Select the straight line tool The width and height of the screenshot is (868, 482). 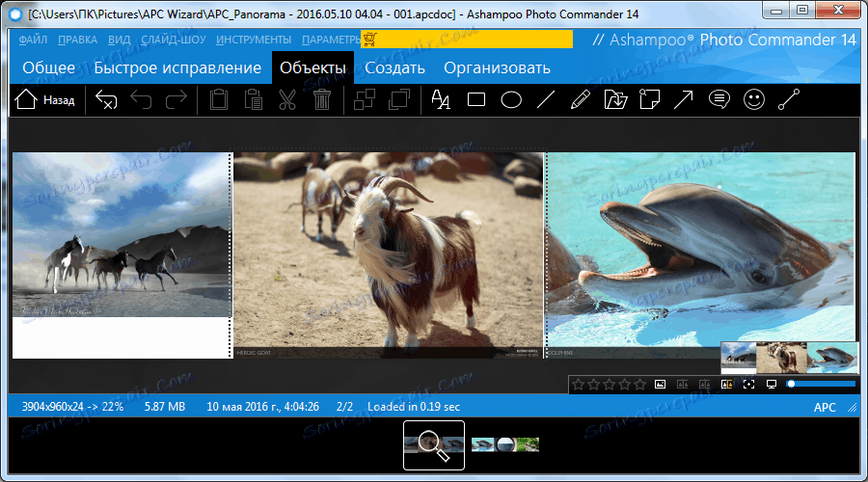click(x=546, y=99)
